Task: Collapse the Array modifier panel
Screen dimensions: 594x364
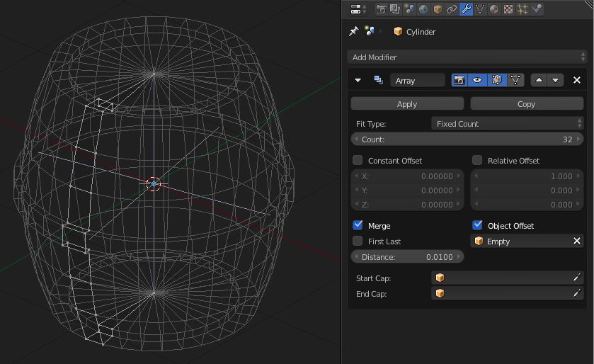Action: [x=358, y=80]
